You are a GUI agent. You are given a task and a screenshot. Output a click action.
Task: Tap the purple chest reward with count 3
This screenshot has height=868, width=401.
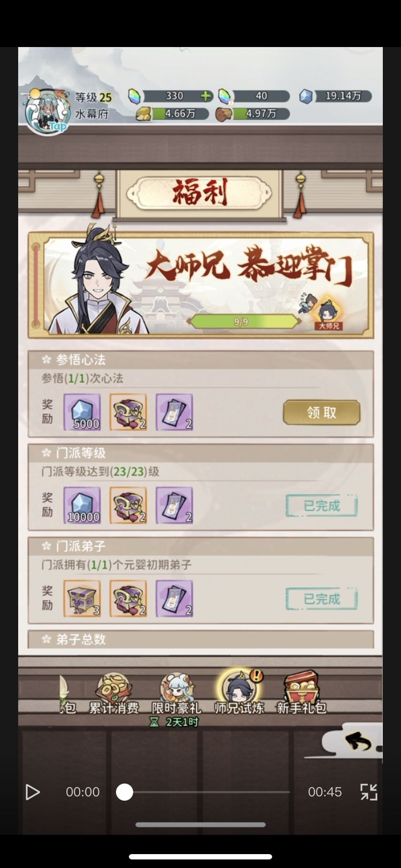click(82, 599)
